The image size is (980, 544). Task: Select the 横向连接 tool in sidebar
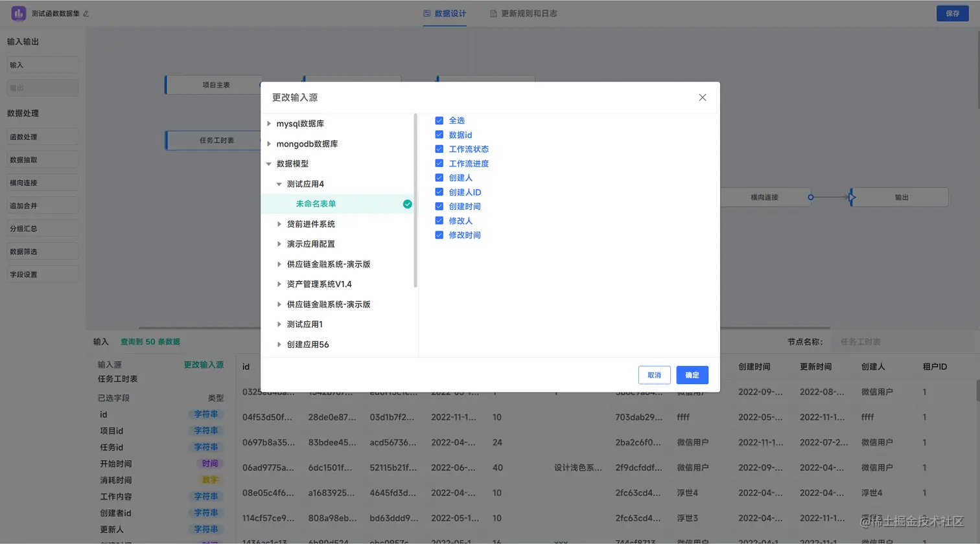pos(43,183)
